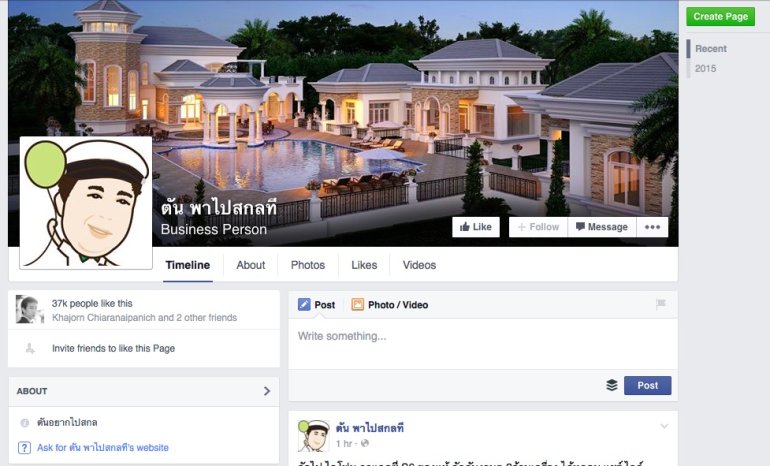Click the Write something text field
770x466 pixels.
(483, 344)
